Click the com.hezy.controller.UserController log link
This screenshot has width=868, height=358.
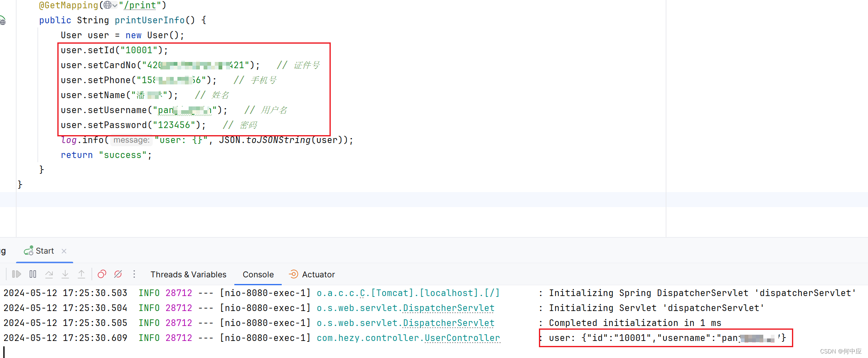tap(408, 338)
